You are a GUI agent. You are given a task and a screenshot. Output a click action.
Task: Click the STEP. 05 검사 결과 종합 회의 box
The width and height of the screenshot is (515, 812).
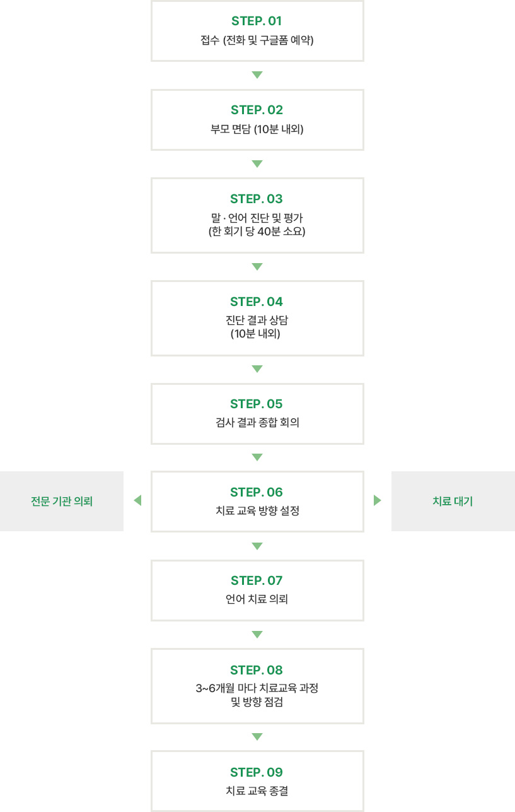point(257,413)
